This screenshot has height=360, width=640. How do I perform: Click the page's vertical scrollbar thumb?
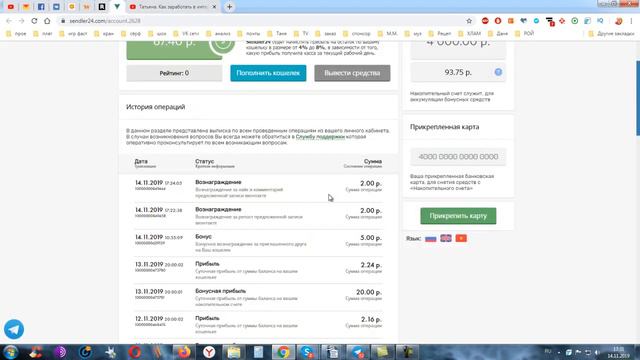pos(638,98)
